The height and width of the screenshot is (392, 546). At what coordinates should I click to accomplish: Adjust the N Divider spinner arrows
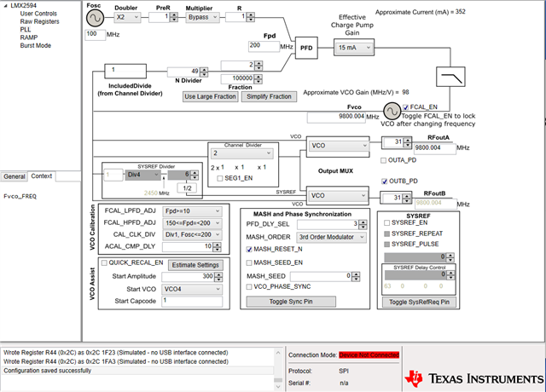[204, 72]
